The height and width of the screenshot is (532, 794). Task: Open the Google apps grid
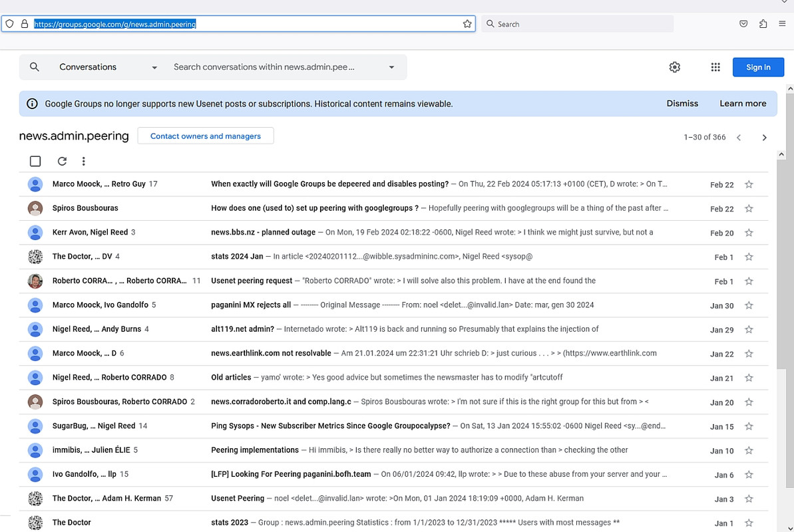(x=715, y=66)
